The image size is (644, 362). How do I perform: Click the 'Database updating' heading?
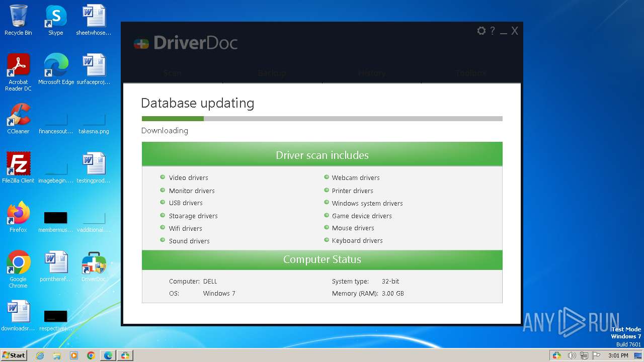197,103
